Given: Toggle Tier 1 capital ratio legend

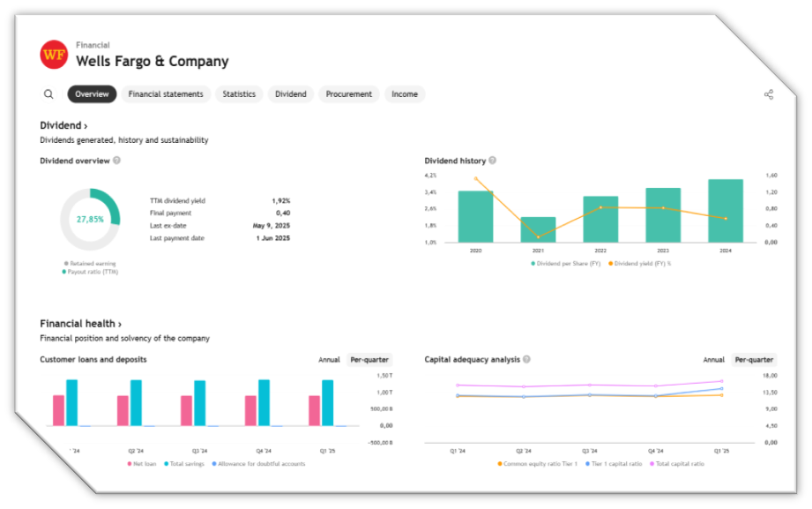Looking at the screenshot, I should [x=614, y=464].
